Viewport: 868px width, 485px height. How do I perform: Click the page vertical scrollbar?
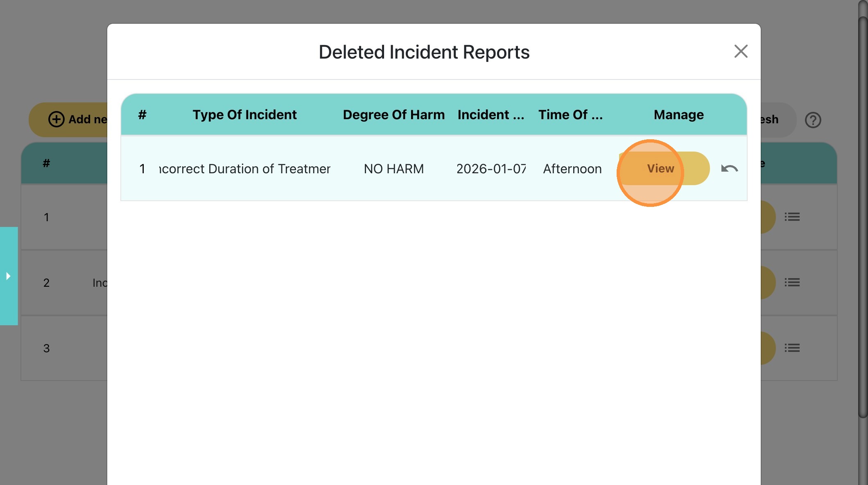863,217
